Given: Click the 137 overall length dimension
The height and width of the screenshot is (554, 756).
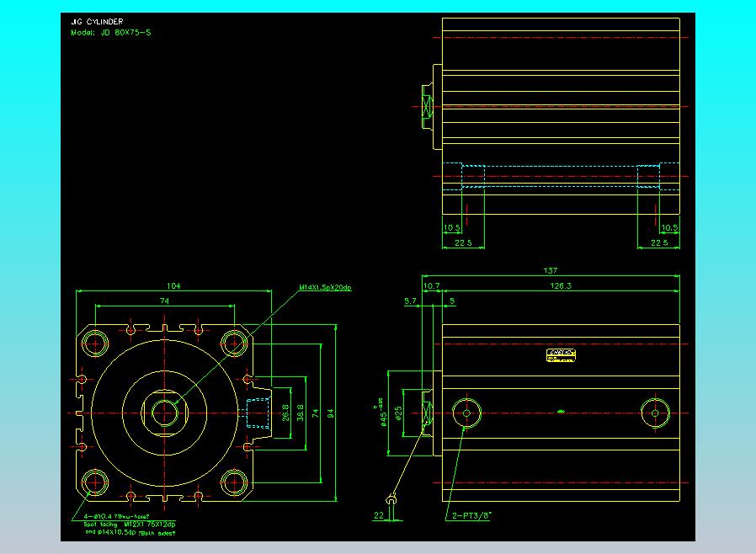Looking at the screenshot, I should tap(551, 271).
